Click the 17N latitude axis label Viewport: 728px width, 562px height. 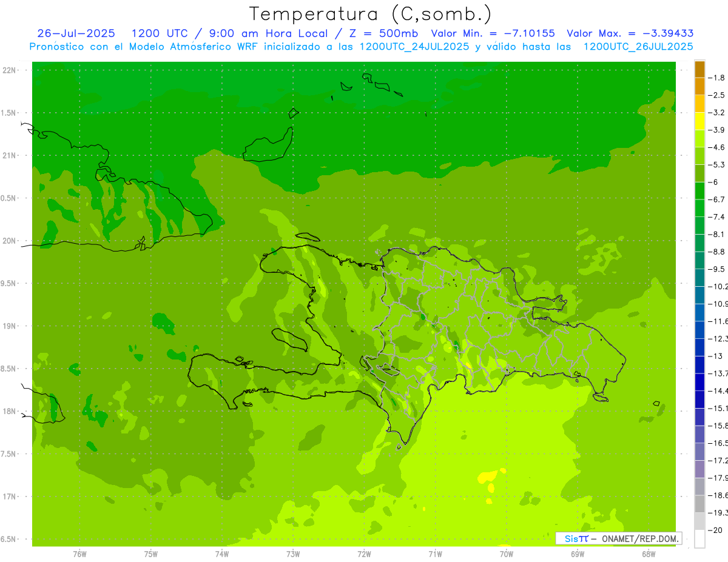(10, 497)
